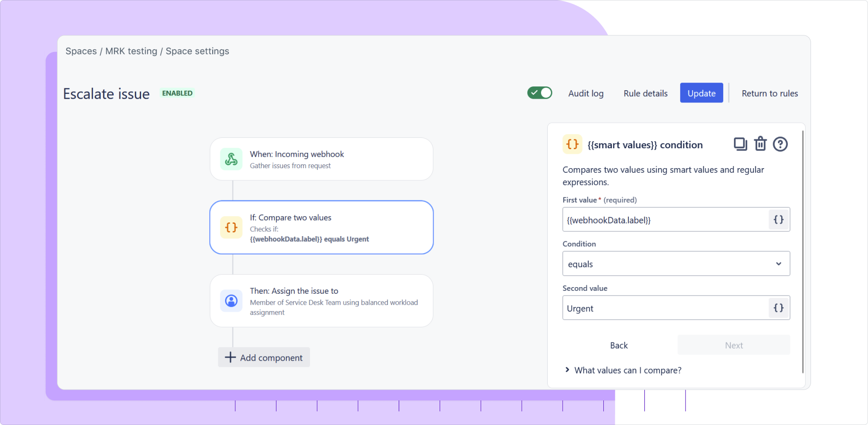868x425 pixels.
Task: Delete the condition with the trash icon
Action: [x=760, y=144]
